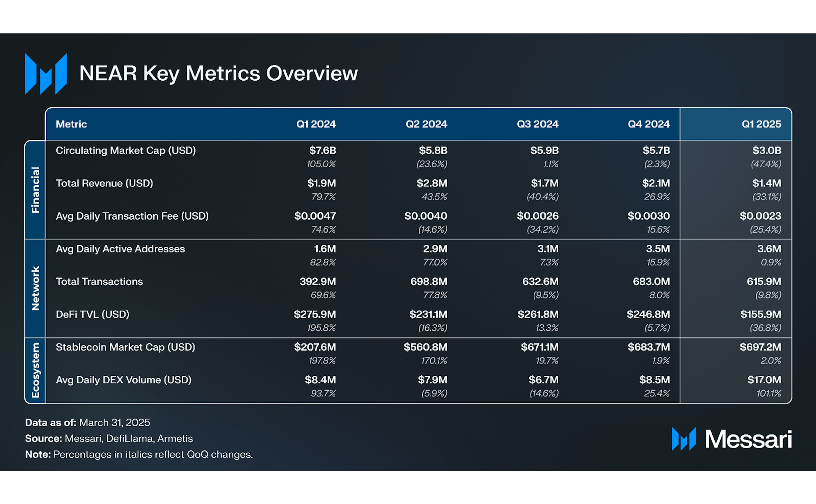Image resolution: width=816 pixels, height=504 pixels.
Task: Click the $0.0040 transaction fee value
Action: coord(426,216)
